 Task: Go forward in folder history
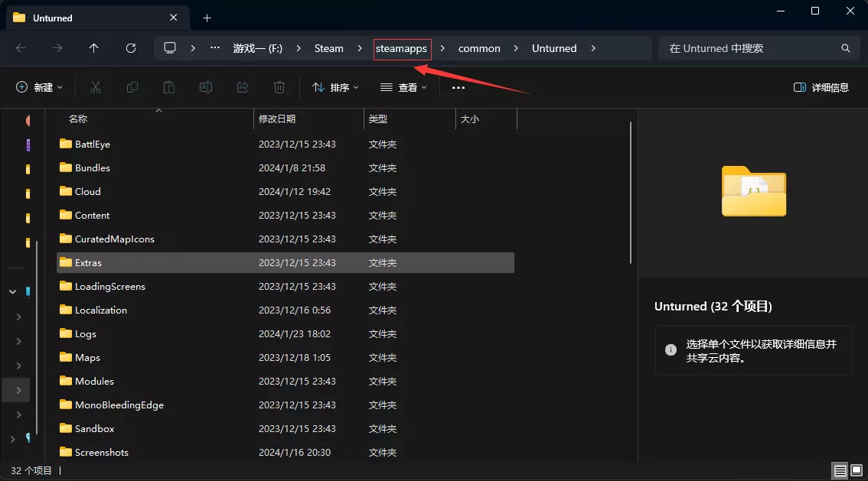click(57, 48)
